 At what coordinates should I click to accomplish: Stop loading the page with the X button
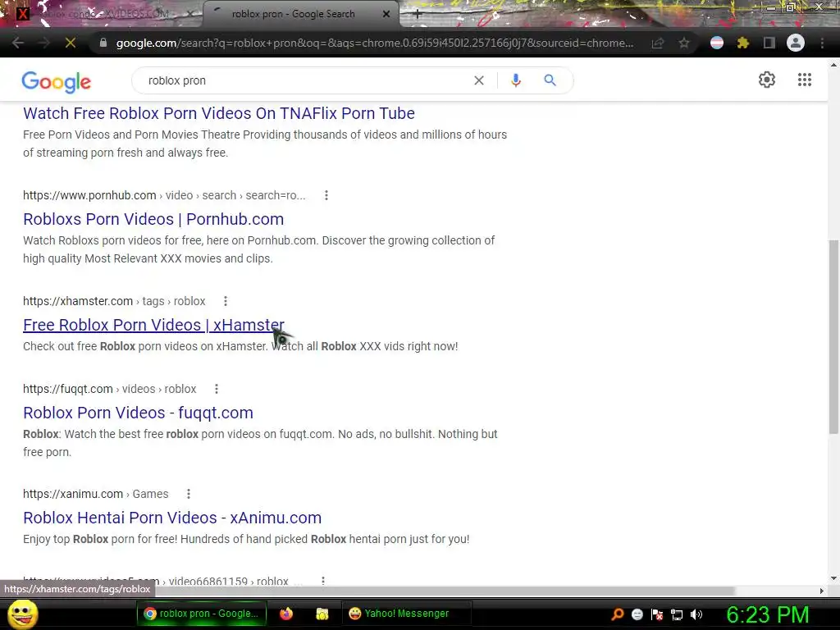coord(71,43)
